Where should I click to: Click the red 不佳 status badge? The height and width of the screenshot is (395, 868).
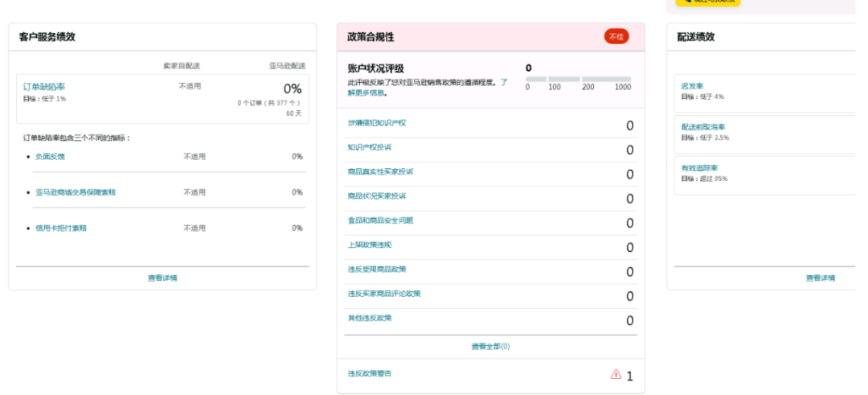(x=616, y=37)
